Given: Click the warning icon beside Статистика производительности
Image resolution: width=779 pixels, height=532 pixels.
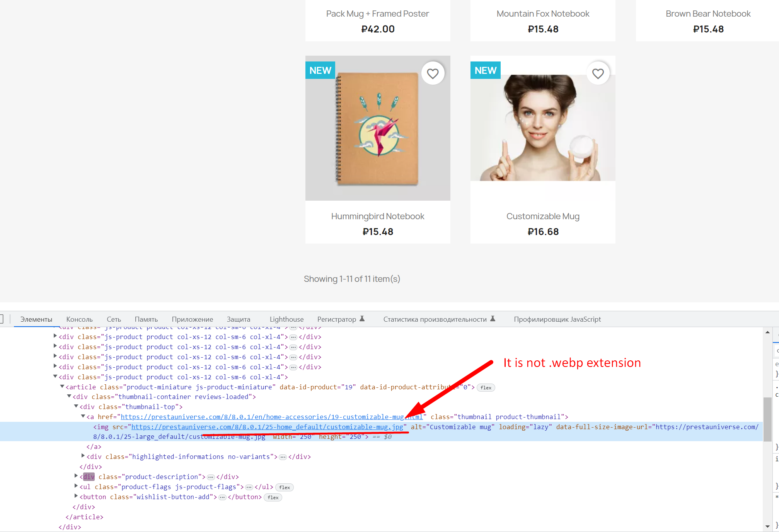Looking at the screenshot, I should (x=493, y=319).
